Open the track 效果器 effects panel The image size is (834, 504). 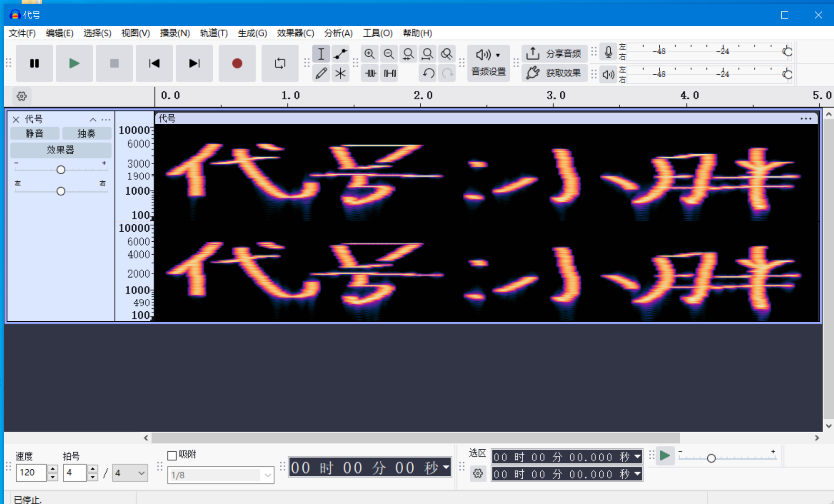click(x=61, y=150)
